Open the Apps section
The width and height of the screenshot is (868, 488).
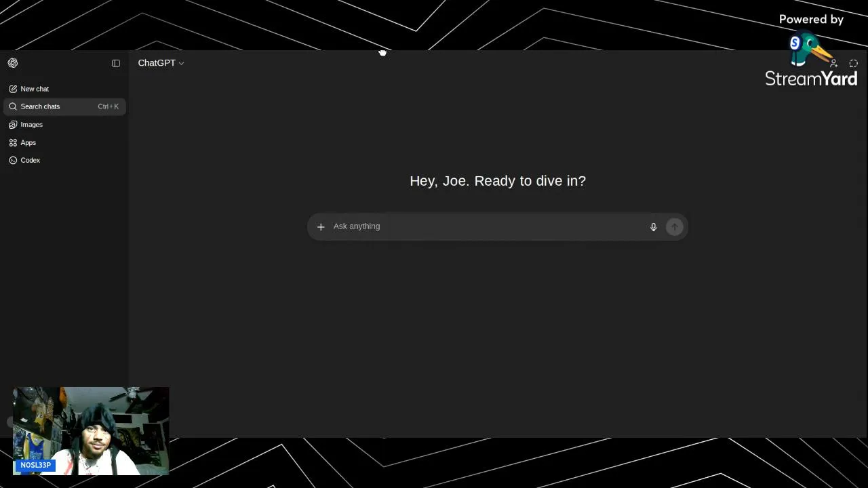click(64, 142)
